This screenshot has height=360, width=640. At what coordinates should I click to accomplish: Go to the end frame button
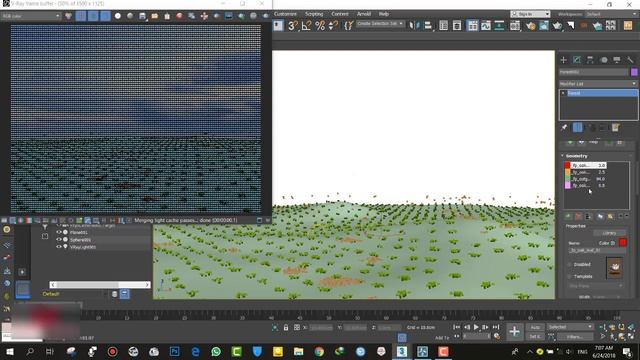(x=496, y=327)
